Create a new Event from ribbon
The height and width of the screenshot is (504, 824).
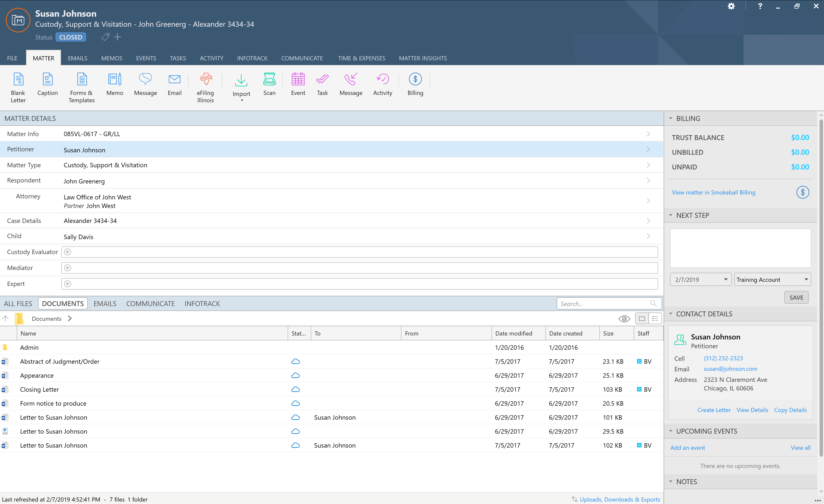tap(298, 84)
